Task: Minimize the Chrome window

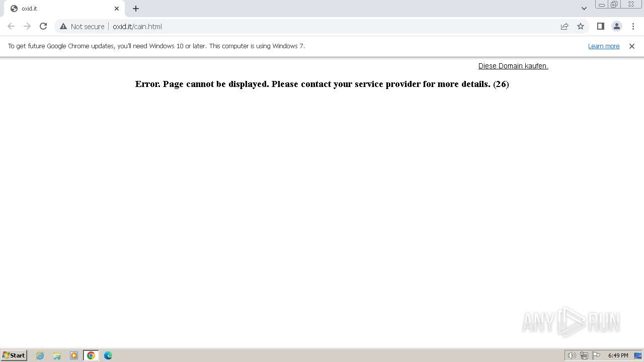Action: (x=601, y=5)
